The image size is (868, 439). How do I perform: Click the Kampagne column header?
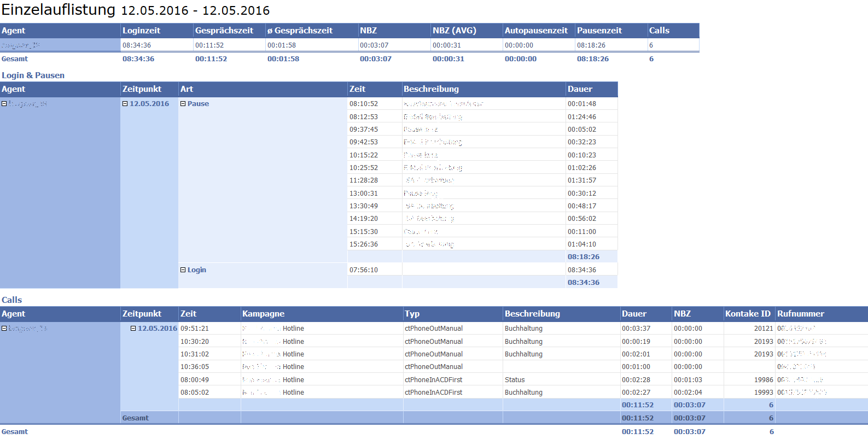pos(263,314)
